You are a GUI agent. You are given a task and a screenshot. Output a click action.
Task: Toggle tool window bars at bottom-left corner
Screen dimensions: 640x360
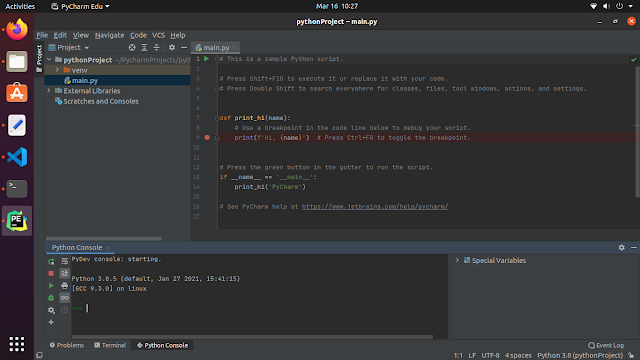(x=39, y=355)
